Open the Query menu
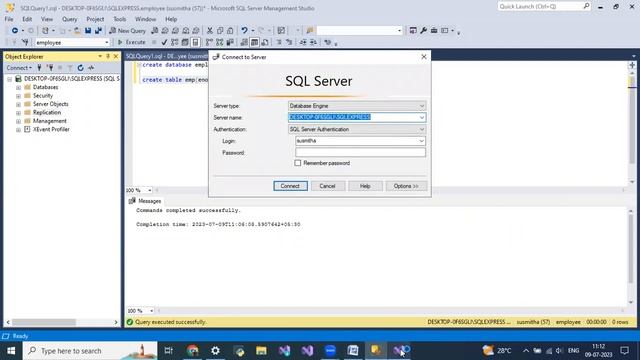Viewport: 640px width, 360px height. [x=69, y=19]
